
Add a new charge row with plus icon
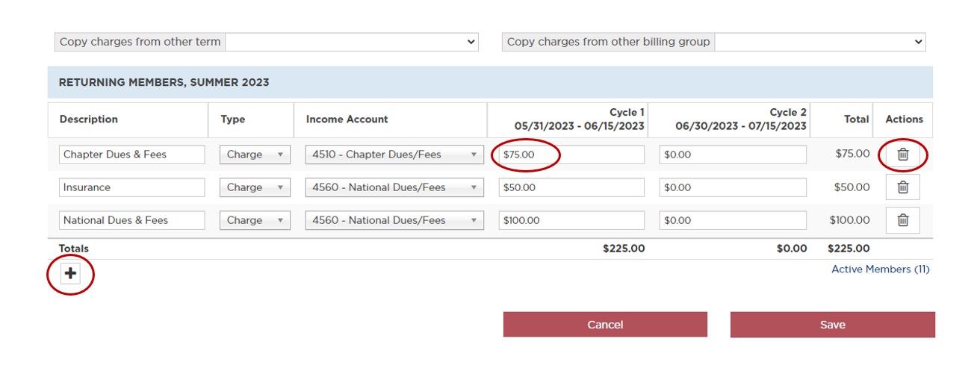[x=70, y=274]
